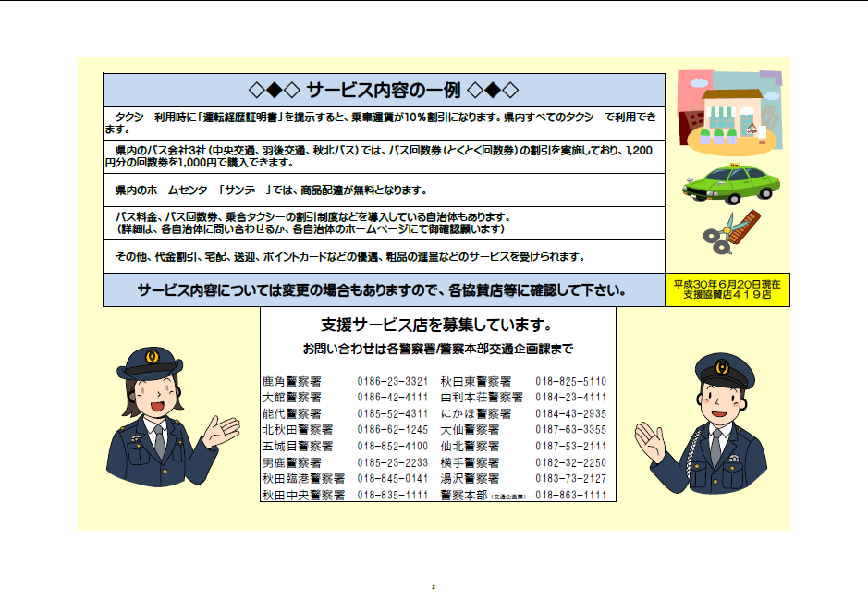
Task: Click the 鹿角警察署 phone number 0186-23-3321
Action: [x=392, y=381]
